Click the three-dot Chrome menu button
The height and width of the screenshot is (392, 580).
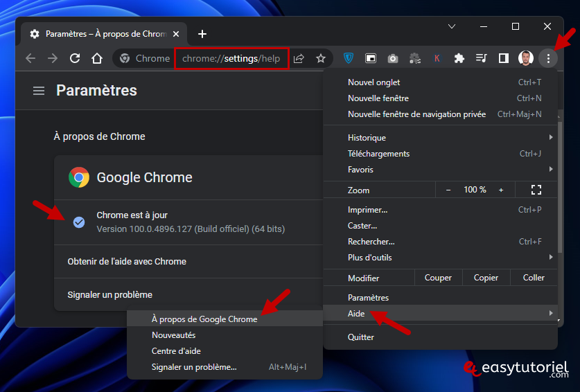tap(548, 58)
